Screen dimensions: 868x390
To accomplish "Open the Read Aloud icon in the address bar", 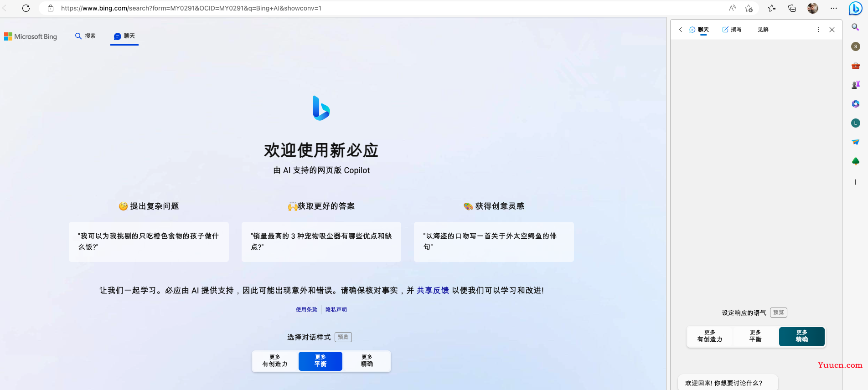I will (732, 8).
